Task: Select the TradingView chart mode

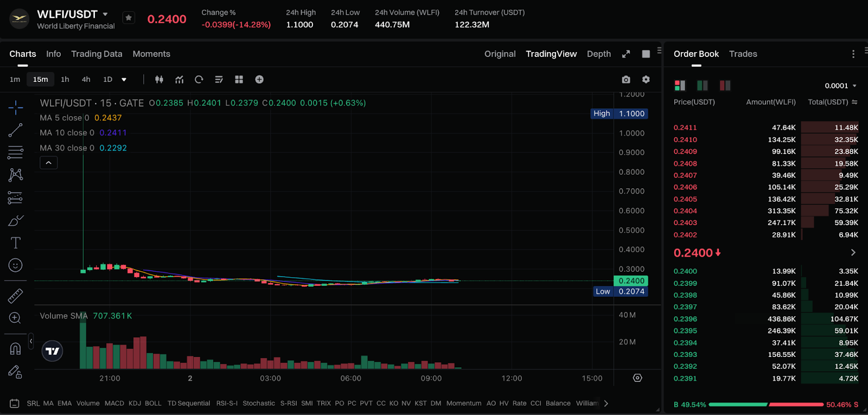Action: [551, 54]
